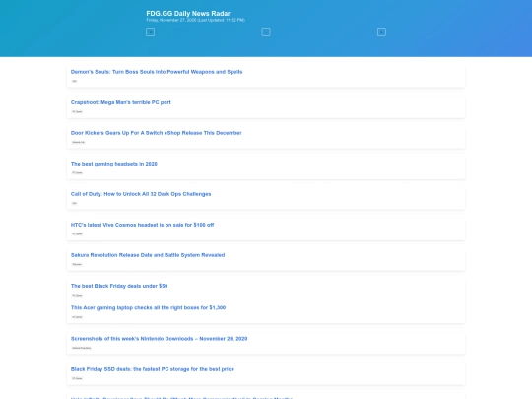This screenshot has width=532, height=399.
Task: Click the date and last updated text
Action: click(x=195, y=20)
